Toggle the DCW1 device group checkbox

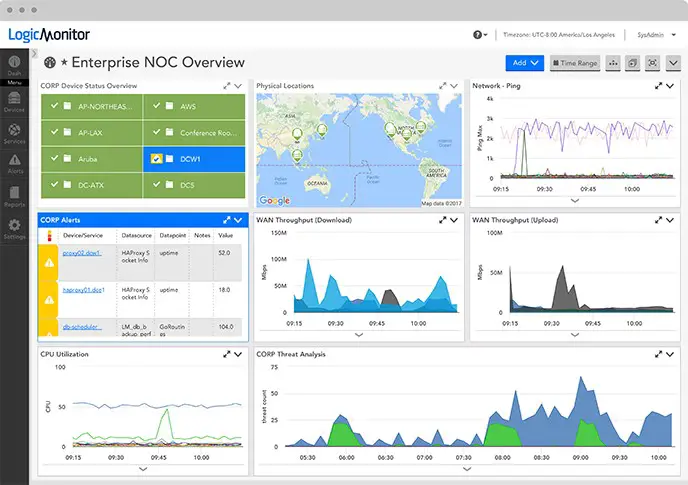156,159
